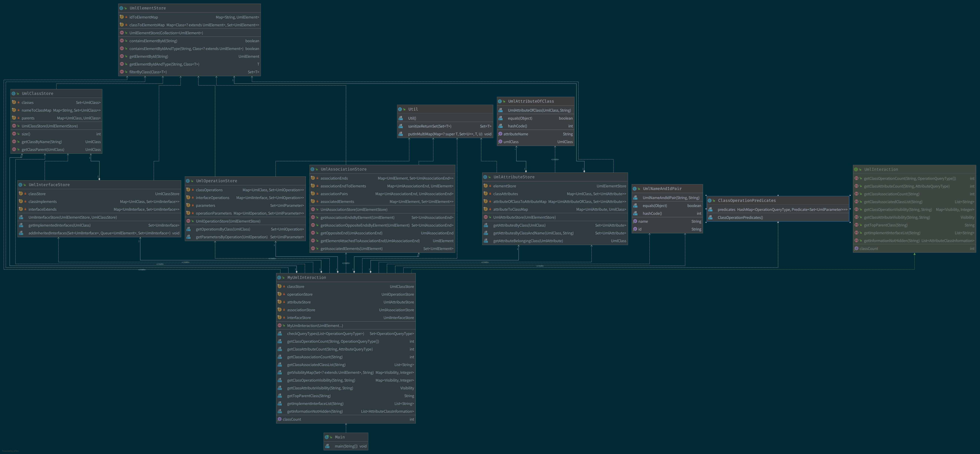Screen dimensions: 980x454
Task: Select the ClassOperationPredicates class node title
Action: coord(746,200)
